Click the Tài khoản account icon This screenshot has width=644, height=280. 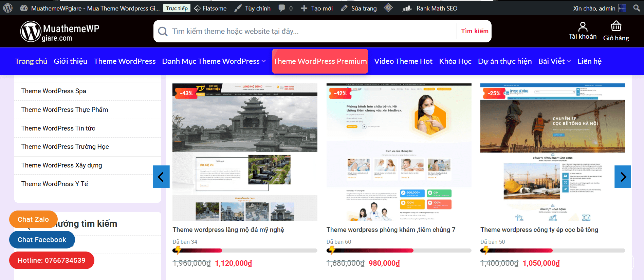[x=583, y=27]
